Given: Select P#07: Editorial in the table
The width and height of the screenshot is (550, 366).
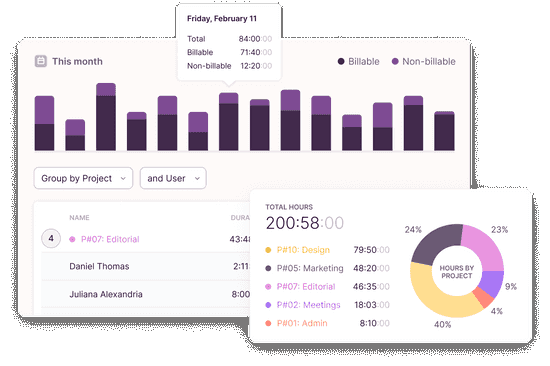Looking at the screenshot, I should pyautogui.click(x=110, y=239).
